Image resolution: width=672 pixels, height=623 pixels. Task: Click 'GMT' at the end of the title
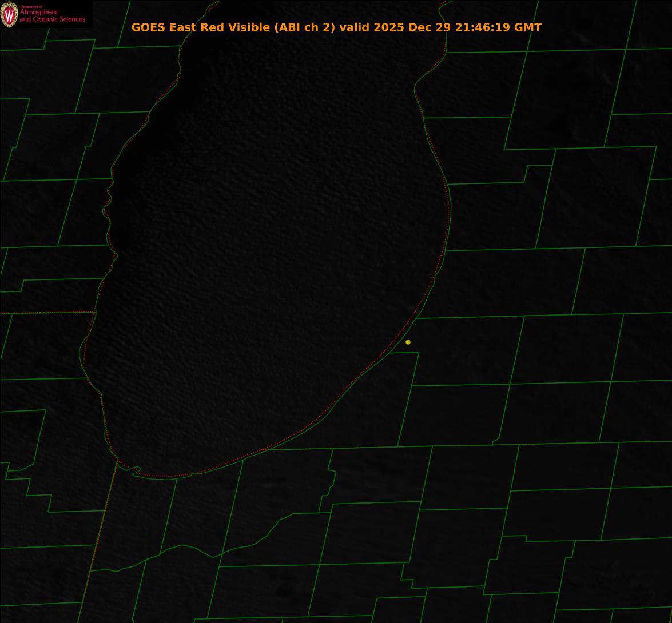pyautogui.click(x=528, y=27)
